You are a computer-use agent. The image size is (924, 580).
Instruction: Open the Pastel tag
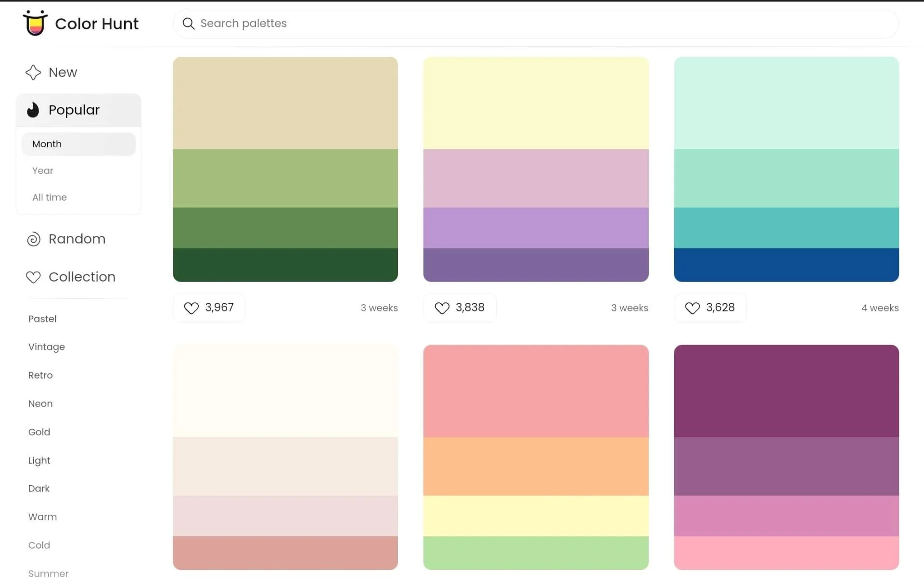tap(42, 319)
